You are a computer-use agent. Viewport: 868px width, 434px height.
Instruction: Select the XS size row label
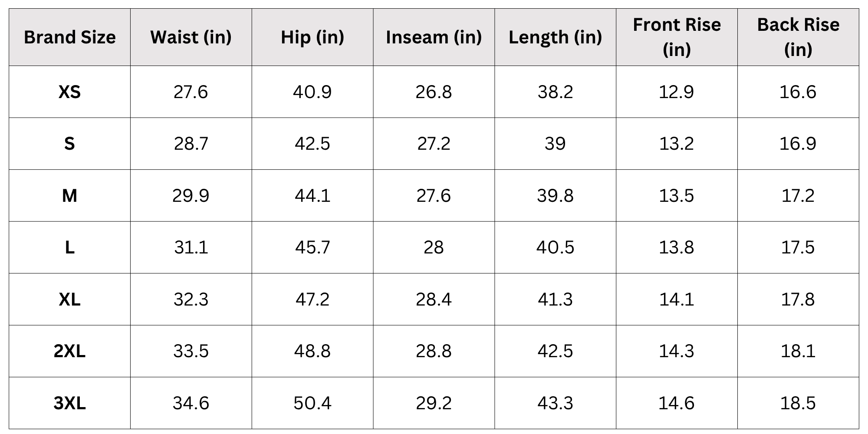coord(69,92)
